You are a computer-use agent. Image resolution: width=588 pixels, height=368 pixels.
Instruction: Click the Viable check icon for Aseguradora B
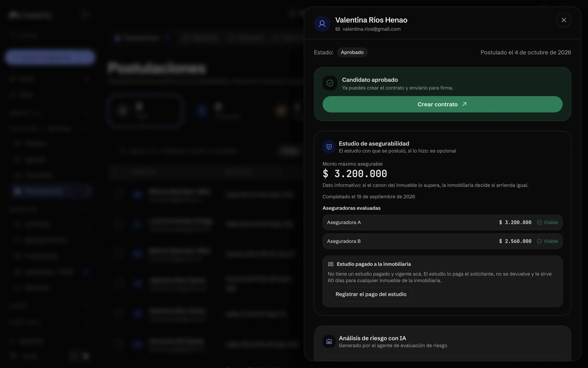click(x=539, y=241)
